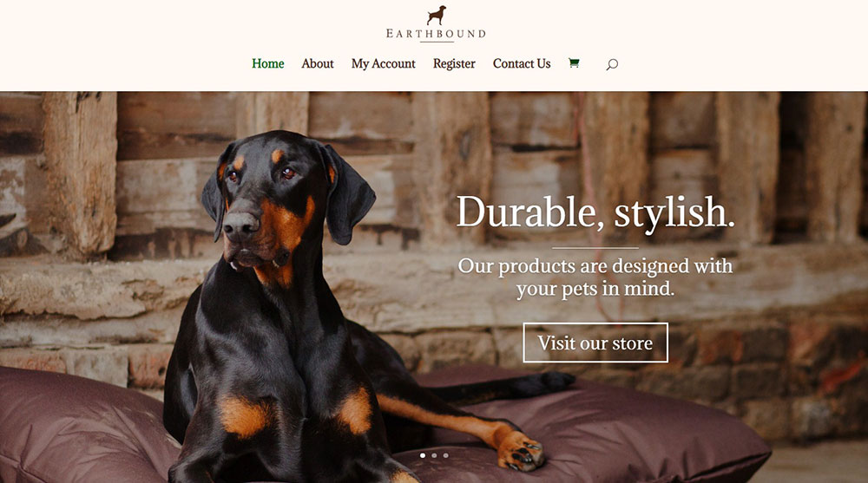Open the shopping cart icon
Image resolution: width=868 pixels, height=483 pixels.
574,63
